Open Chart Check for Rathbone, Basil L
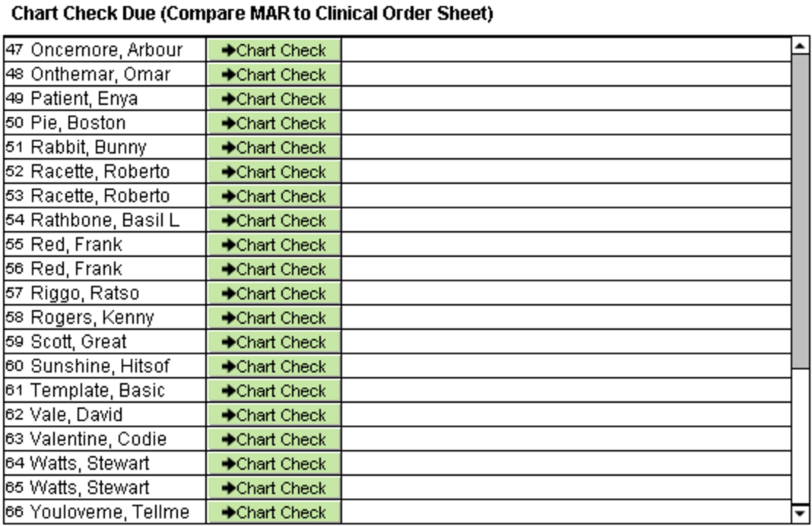 point(274,220)
